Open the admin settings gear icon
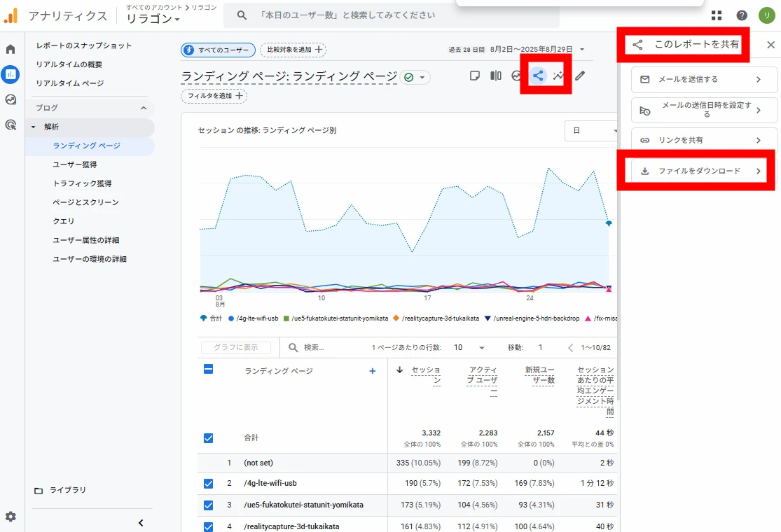This screenshot has width=781, height=532. click(x=11, y=517)
